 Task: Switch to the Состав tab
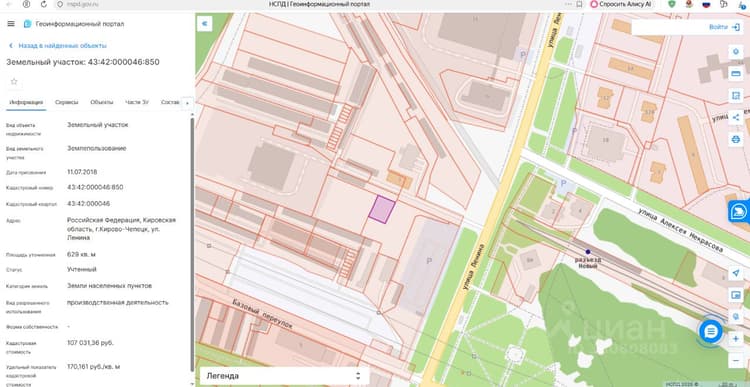170,102
